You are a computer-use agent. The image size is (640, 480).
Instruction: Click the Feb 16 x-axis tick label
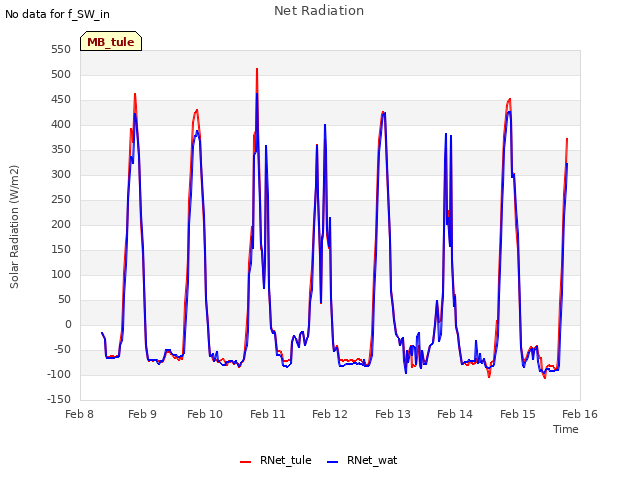[x=580, y=414]
